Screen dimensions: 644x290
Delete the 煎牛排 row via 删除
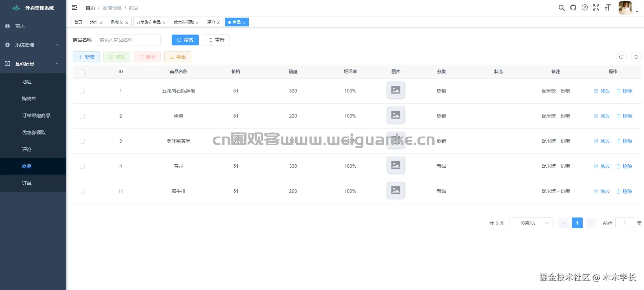(624, 191)
